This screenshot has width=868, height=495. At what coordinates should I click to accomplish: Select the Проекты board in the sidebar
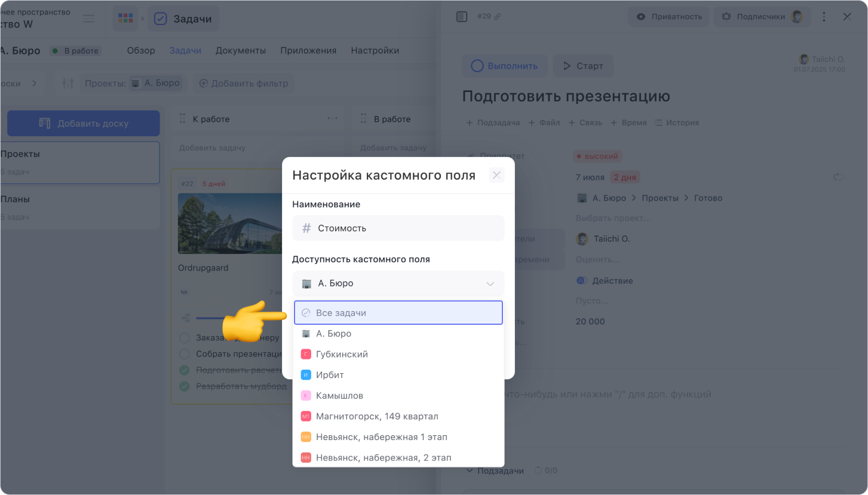point(80,162)
